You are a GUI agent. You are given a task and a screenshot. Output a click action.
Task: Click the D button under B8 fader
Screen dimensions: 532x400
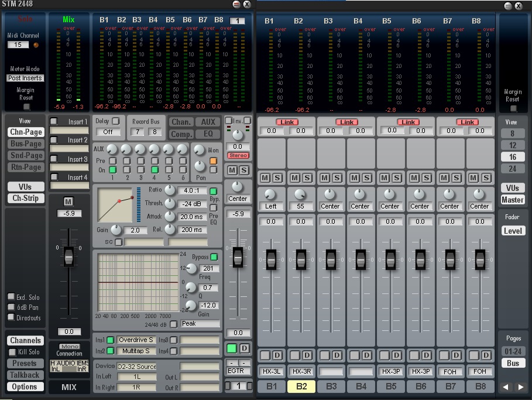[485, 355]
